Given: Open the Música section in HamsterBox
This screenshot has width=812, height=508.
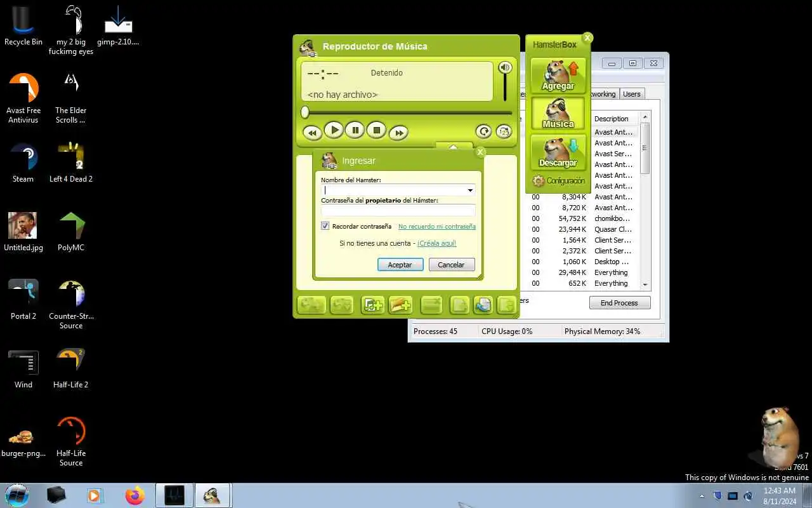Looking at the screenshot, I should [558, 113].
